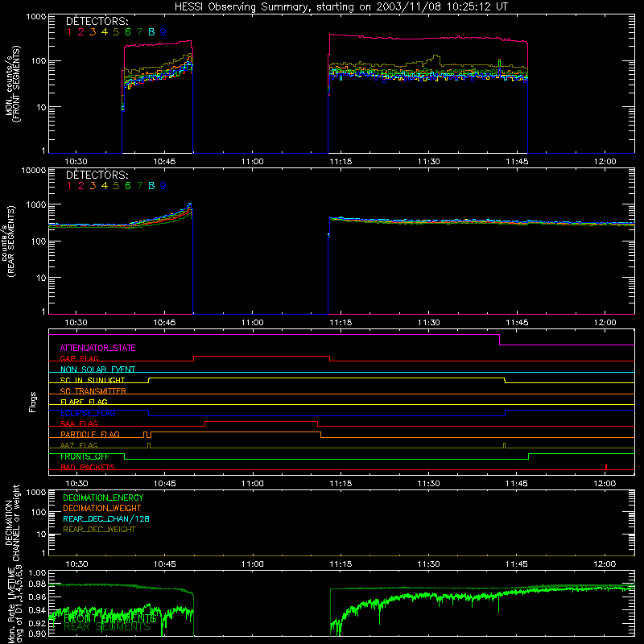Screen dimensions: 644x644
Task: Click detector number 1 in the rear segments legend
Action: coord(69,186)
